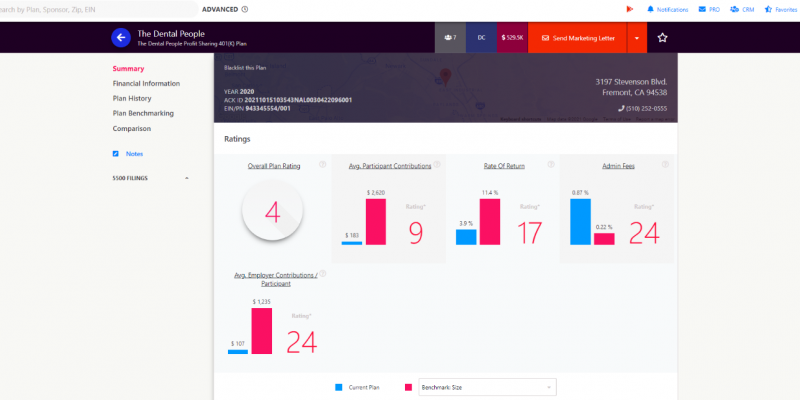
Task: Click Send Marketing Letter button
Action: (577, 38)
